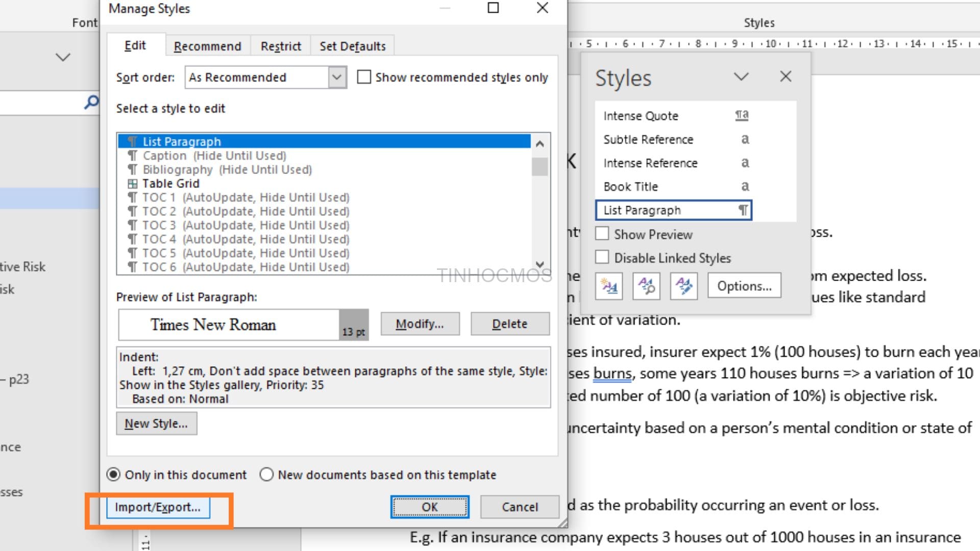980x551 pixels.
Task: Toggle Disable Linked Styles checkbox
Action: 602,257
